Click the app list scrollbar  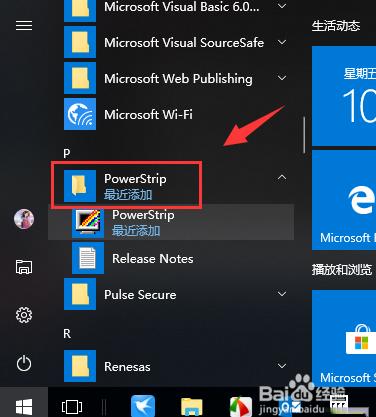pos(304,135)
